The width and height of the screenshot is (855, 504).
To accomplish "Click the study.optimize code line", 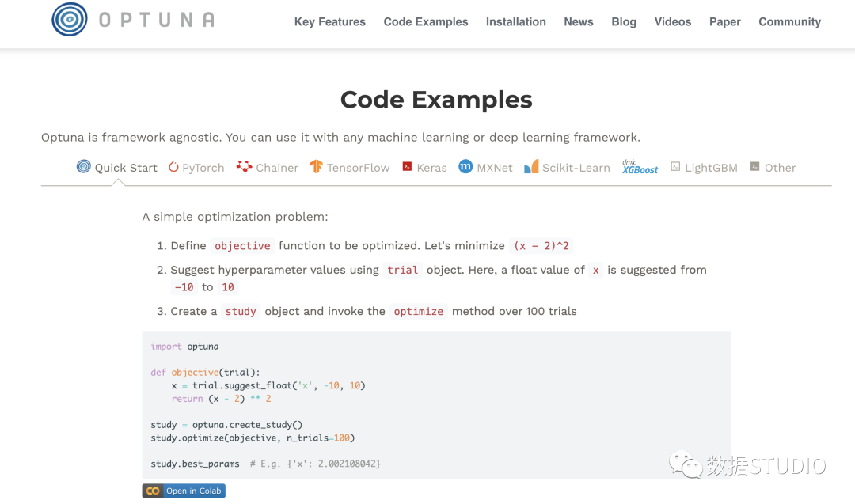I will (253, 438).
